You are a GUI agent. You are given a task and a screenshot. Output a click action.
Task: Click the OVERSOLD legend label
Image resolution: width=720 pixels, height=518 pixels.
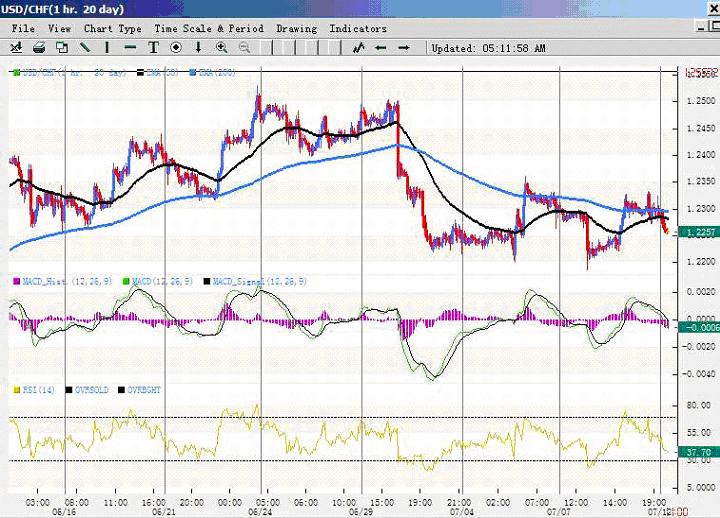pos(91,388)
